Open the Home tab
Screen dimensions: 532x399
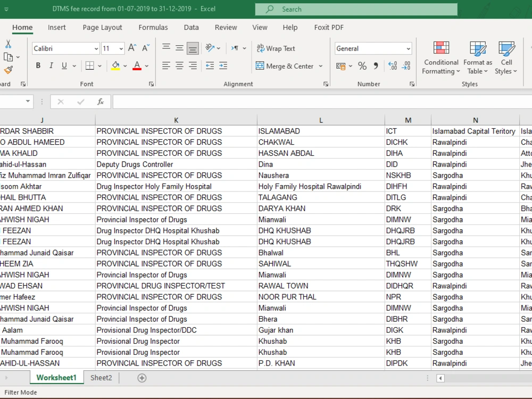22,28
